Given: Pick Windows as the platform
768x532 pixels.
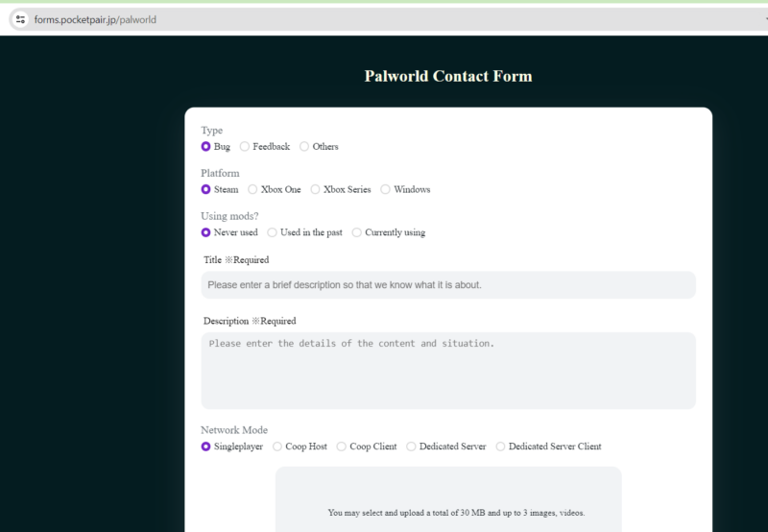Looking at the screenshot, I should [x=386, y=190].
